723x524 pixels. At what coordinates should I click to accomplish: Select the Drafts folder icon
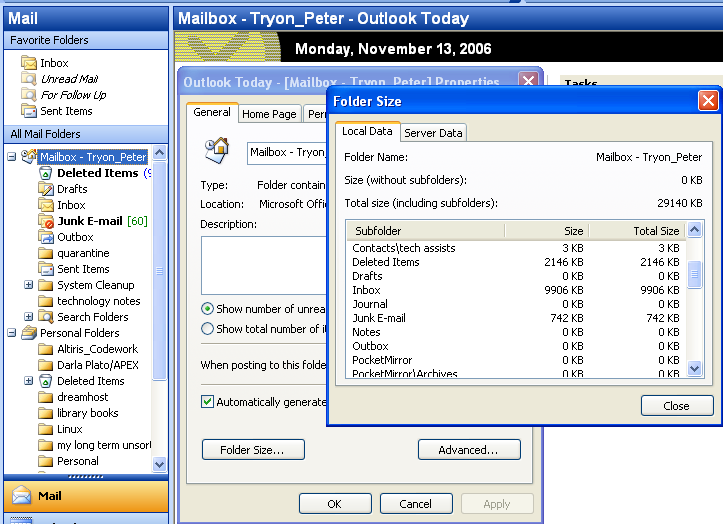point(46,189)
